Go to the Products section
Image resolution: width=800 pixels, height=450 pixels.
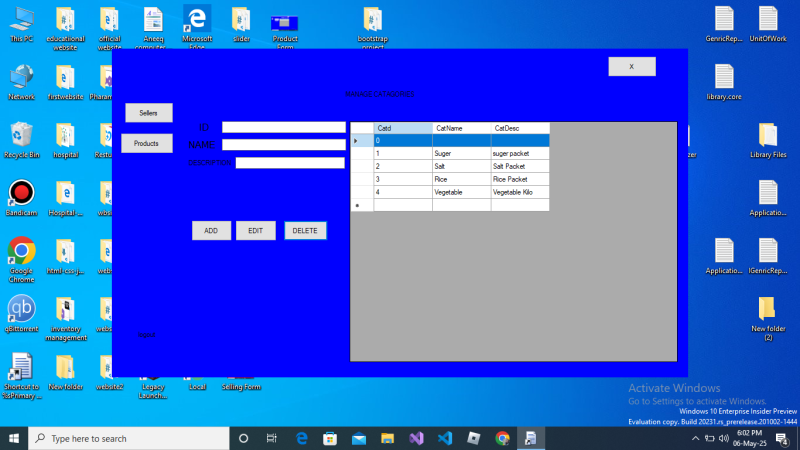click(x=147, y=144)
